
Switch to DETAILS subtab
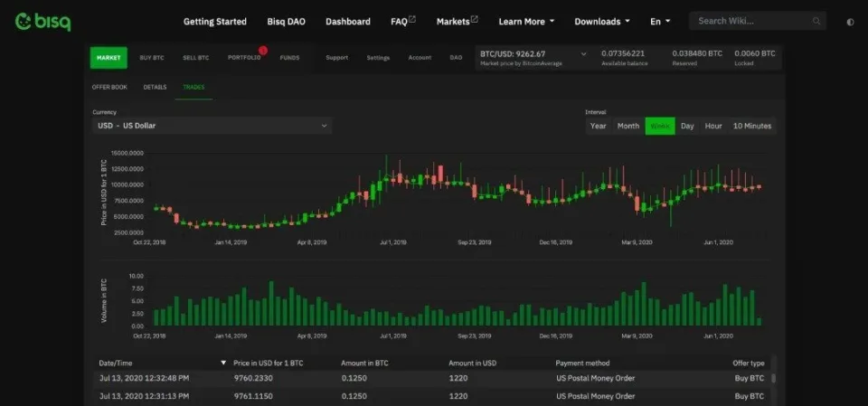tap(155, 88)
